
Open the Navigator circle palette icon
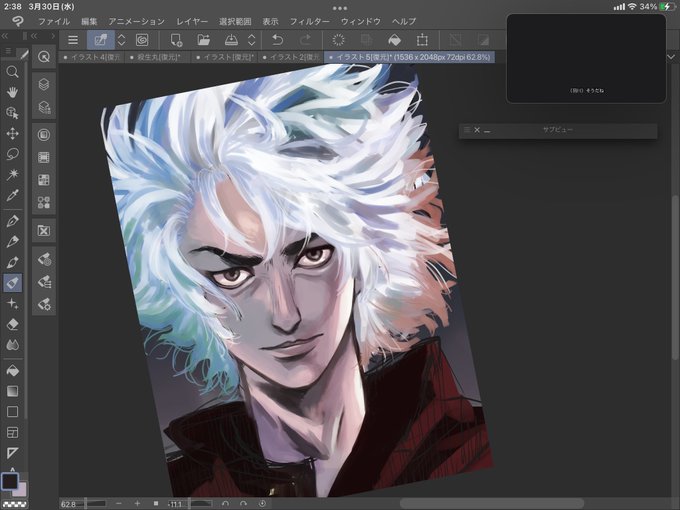[x=44, y=135]
